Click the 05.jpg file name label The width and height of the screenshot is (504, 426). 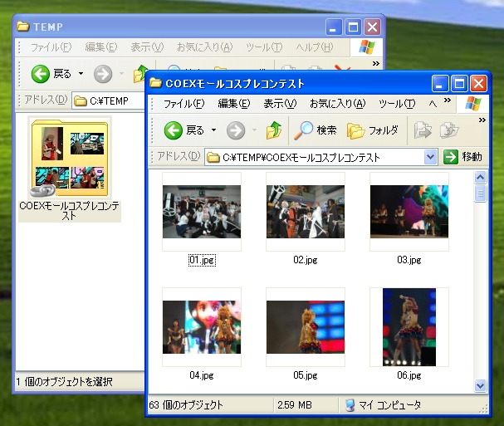(x=306, y=375)
